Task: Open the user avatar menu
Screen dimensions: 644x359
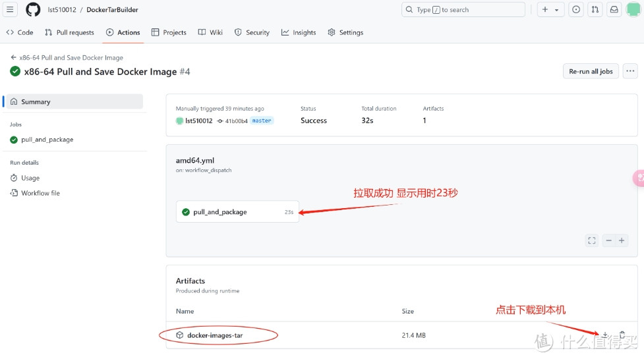Action: tap(633, 9)
